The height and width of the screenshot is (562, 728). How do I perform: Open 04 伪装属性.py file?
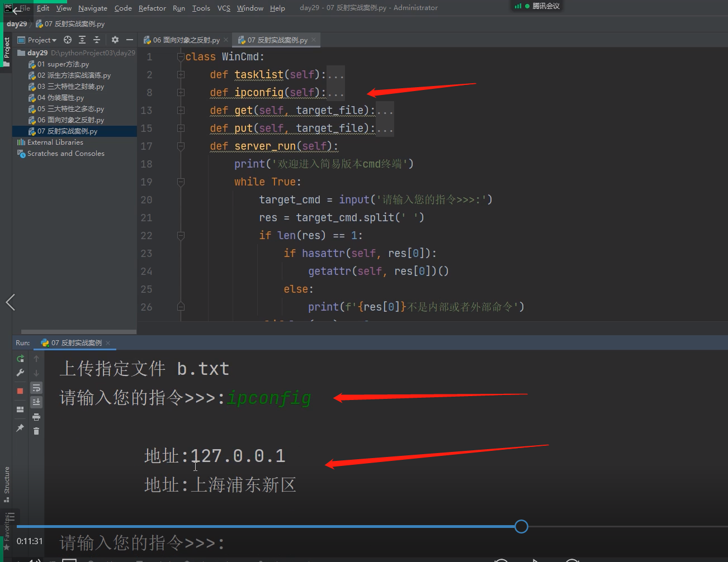56,98
